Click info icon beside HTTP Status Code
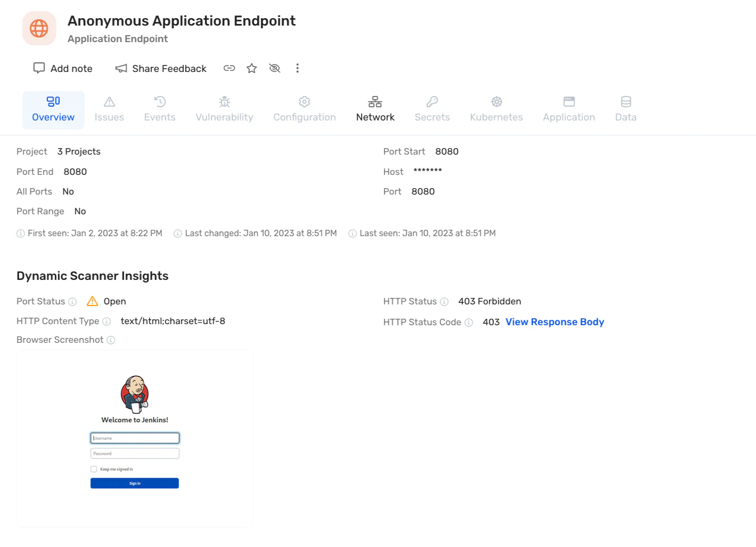Image resolution: width=756 pixels, height=547 pixels. point(469,323)
